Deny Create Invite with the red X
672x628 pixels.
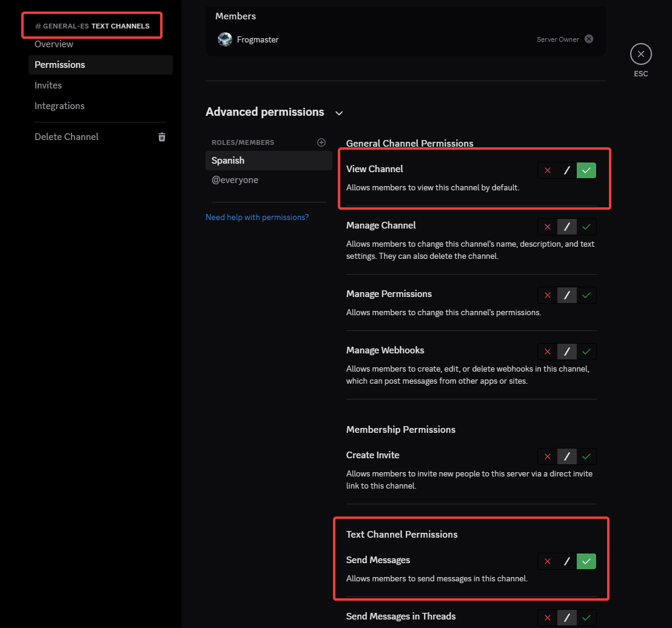point(548,456)
